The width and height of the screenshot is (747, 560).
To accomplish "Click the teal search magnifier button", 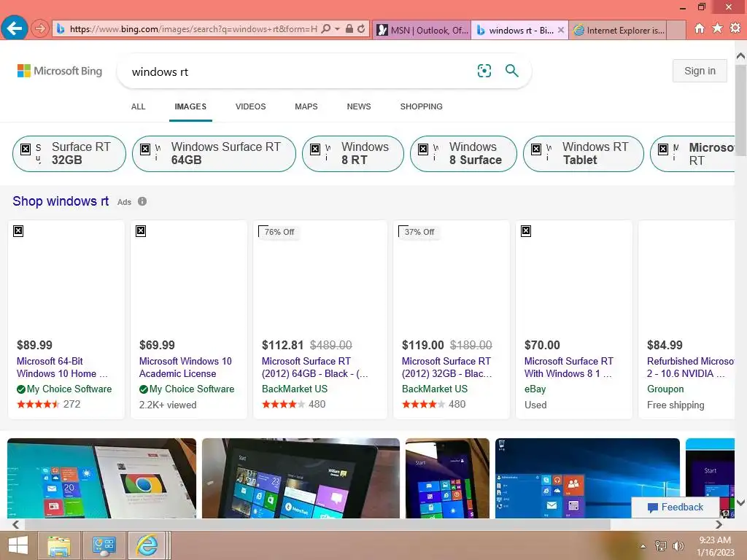I will click(x=511, y=71).
